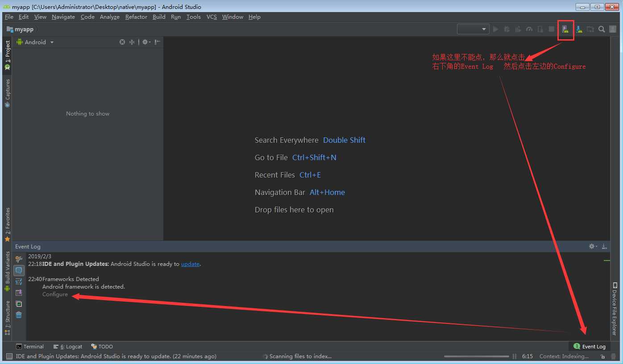623x364 pixels.
Task: Open the Navigate menu
Action: pyautogui.click(x=63, y=17)
